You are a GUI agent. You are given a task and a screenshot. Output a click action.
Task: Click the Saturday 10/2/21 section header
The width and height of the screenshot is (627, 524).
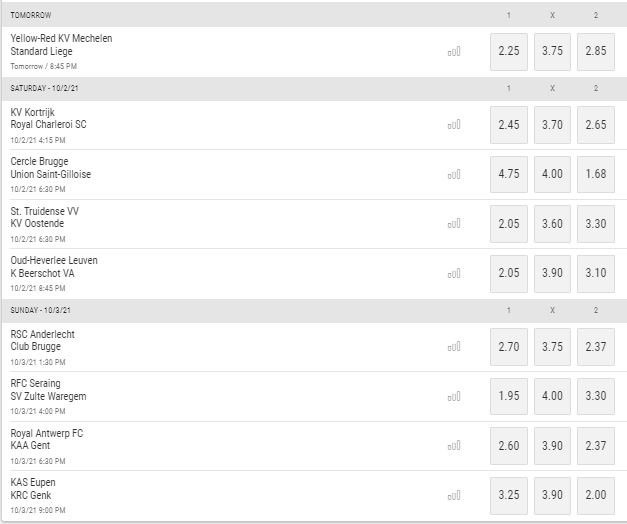pyautogui.click(x=314, y=88)
